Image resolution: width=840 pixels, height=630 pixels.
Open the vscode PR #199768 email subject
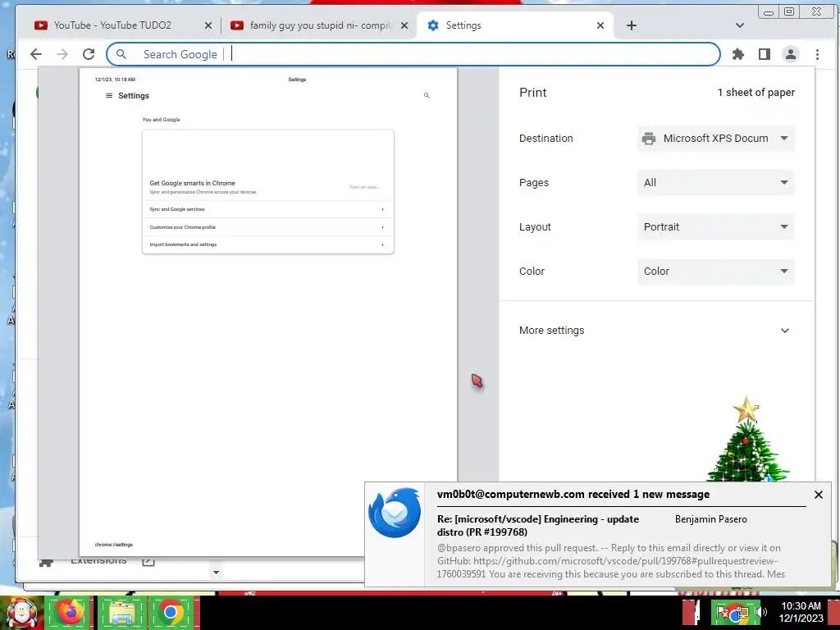click(x=538, y=526)
